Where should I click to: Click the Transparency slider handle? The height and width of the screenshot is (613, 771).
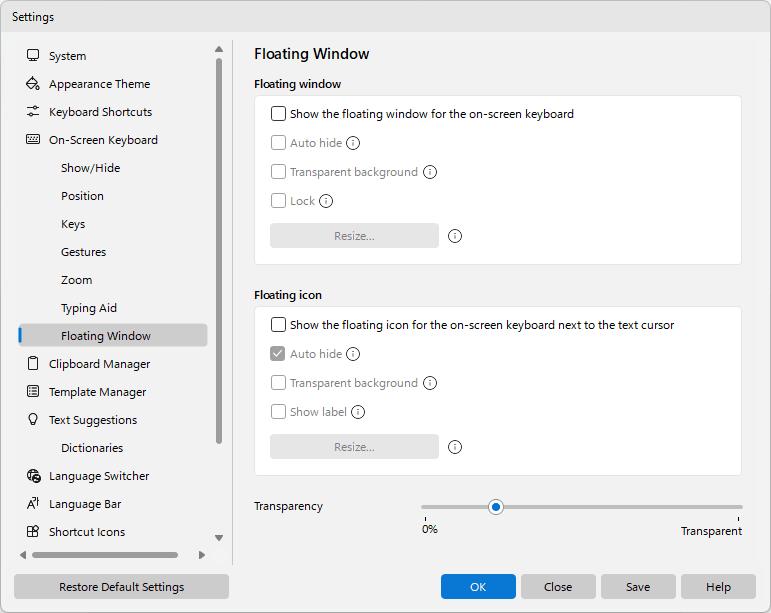tap(496, 507)
